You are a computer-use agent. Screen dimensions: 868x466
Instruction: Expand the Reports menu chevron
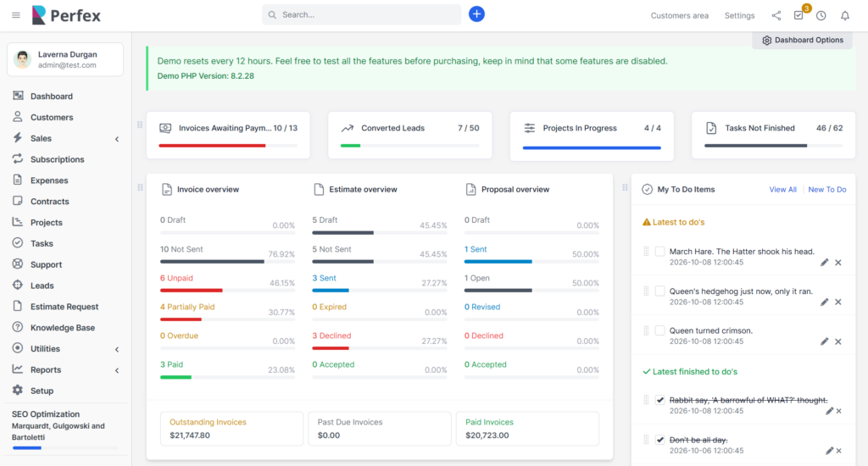coord(117,370)
